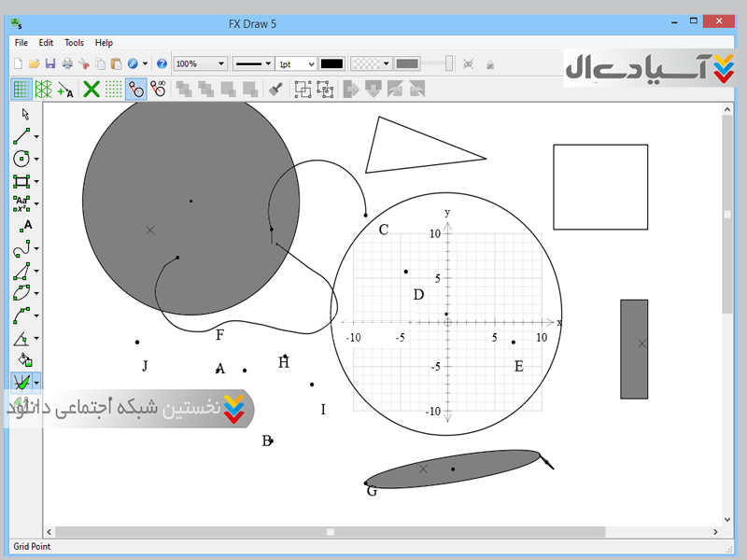
Task: Click the blue help question mark button
Action: pos(162,63)
